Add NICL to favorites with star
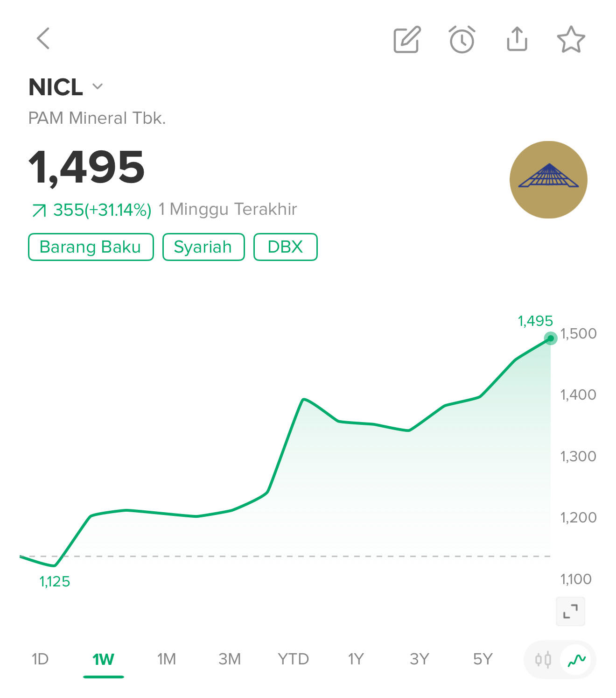This screenshot has height=698, width=616. pos(571,40)
